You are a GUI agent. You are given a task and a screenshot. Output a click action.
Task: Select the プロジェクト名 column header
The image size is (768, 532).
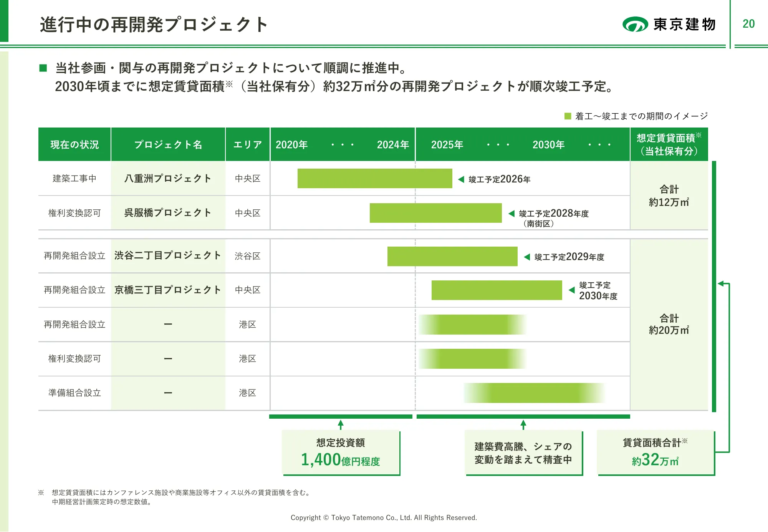click(168, 145)
